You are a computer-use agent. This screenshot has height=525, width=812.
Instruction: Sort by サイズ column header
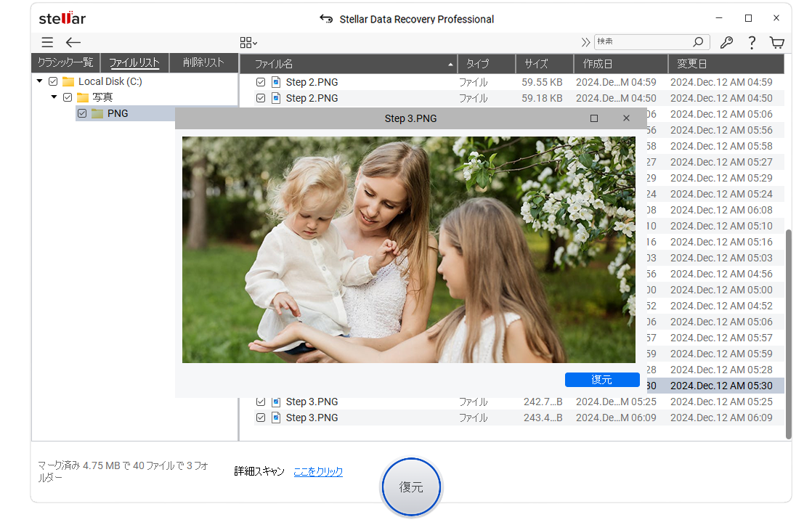(x=545, y=64)
